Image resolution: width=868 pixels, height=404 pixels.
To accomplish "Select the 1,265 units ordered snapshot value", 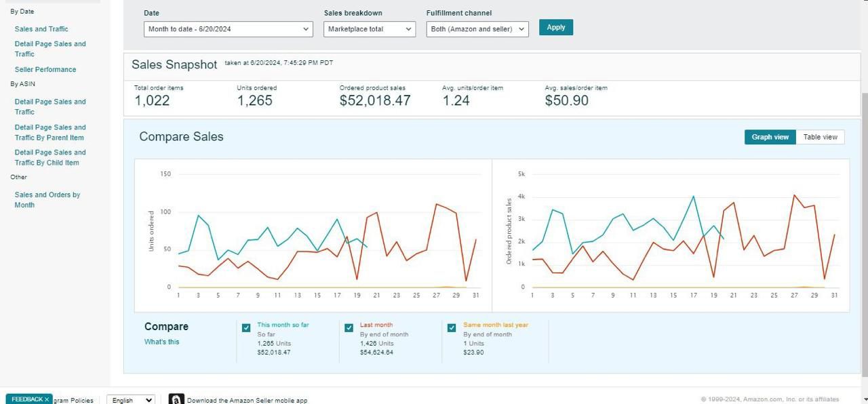I will (x=254, y=101).
